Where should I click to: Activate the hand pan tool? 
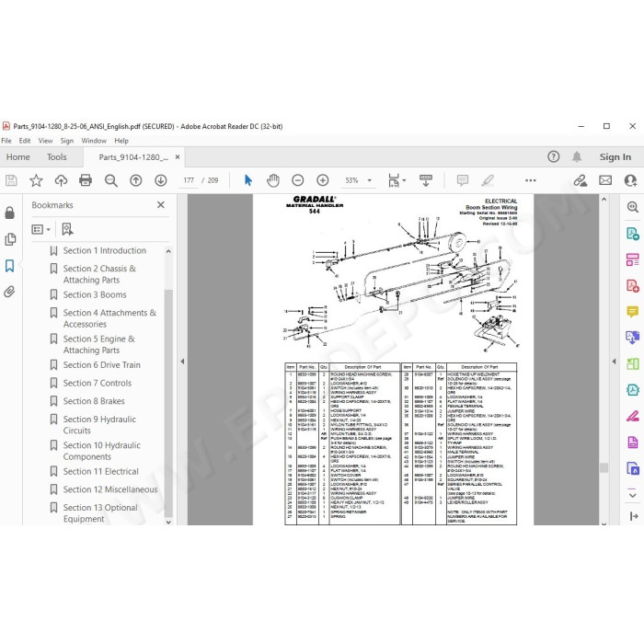point(273,180)
